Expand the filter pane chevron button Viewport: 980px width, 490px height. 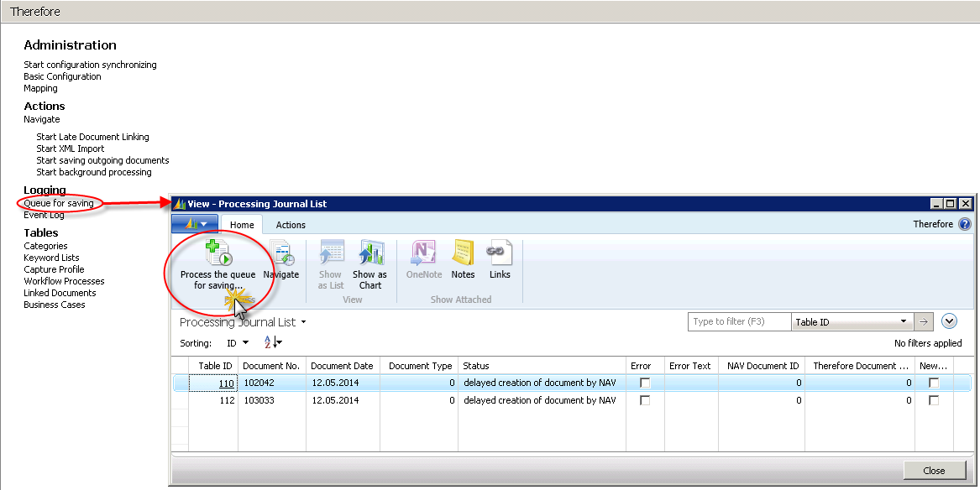(x=950, y=321)
